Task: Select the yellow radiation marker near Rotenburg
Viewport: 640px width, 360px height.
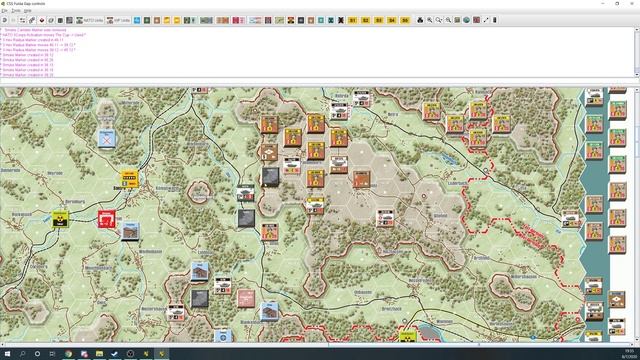Action: click(60, 219)
